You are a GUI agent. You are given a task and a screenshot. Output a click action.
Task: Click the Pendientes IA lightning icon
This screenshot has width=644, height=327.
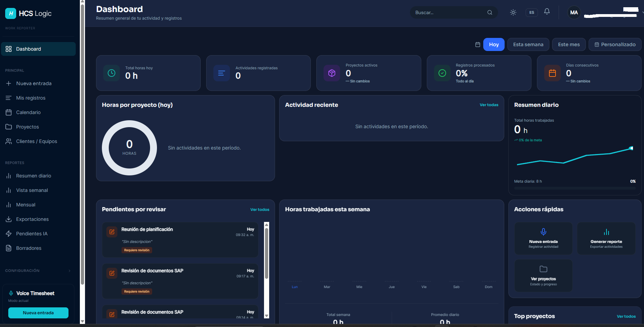click(9, 234)
